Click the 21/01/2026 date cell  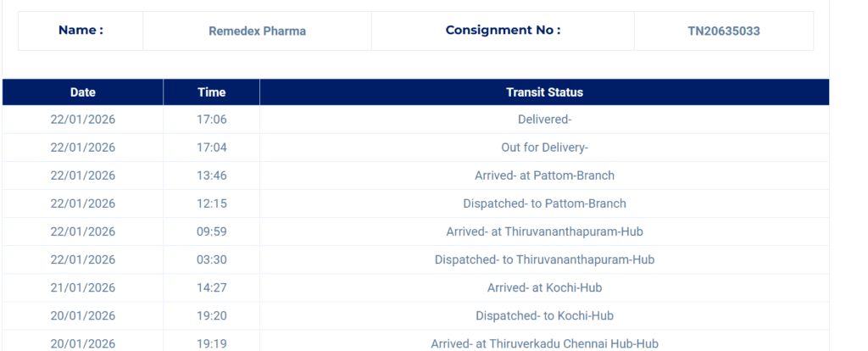pyautogui.click(x=83, y=287)
